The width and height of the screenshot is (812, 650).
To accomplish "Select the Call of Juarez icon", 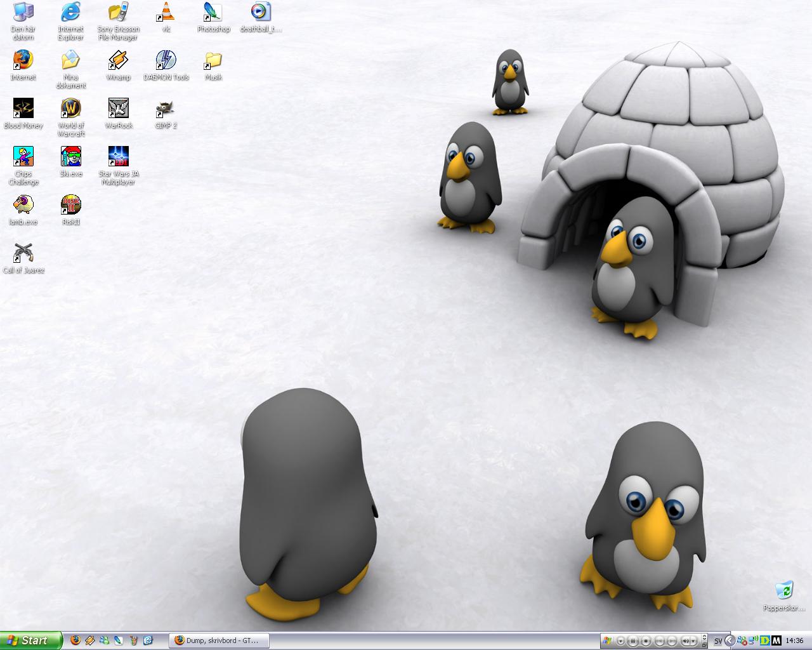I will point(23,258).
